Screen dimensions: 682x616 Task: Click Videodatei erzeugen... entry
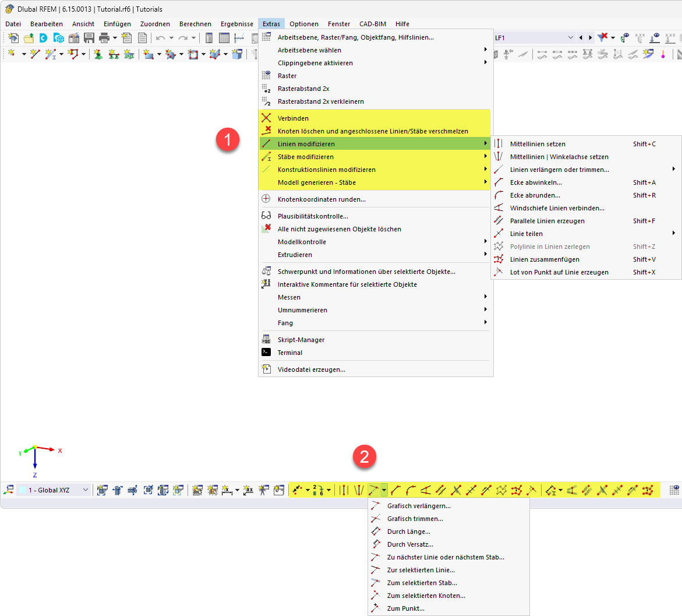pyautogui.click(x=376, y=369)
